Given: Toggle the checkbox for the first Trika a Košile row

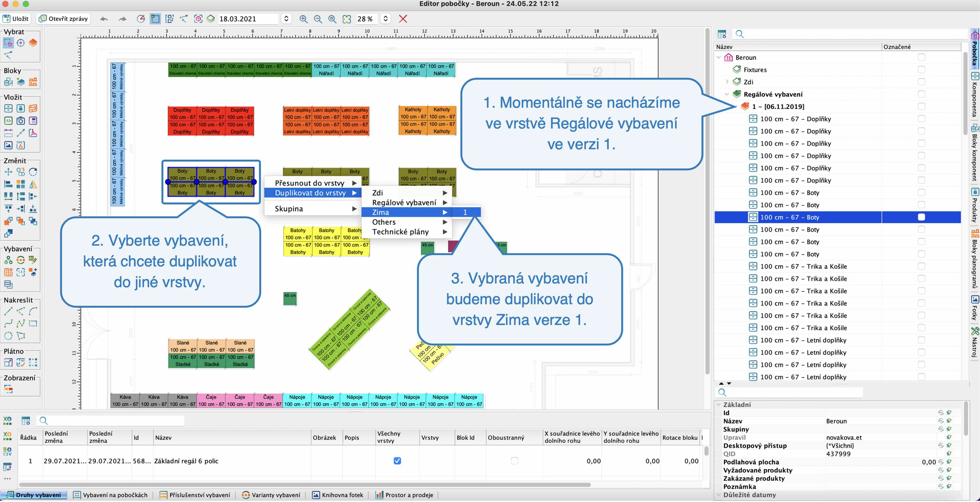Looking at the screenshot, I should [921, 266].
